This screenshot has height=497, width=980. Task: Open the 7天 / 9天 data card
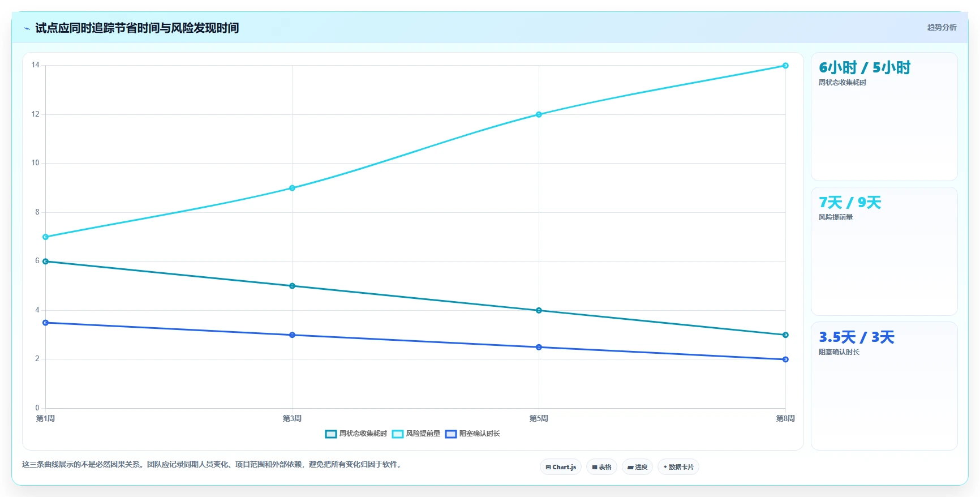click(884, 251)
